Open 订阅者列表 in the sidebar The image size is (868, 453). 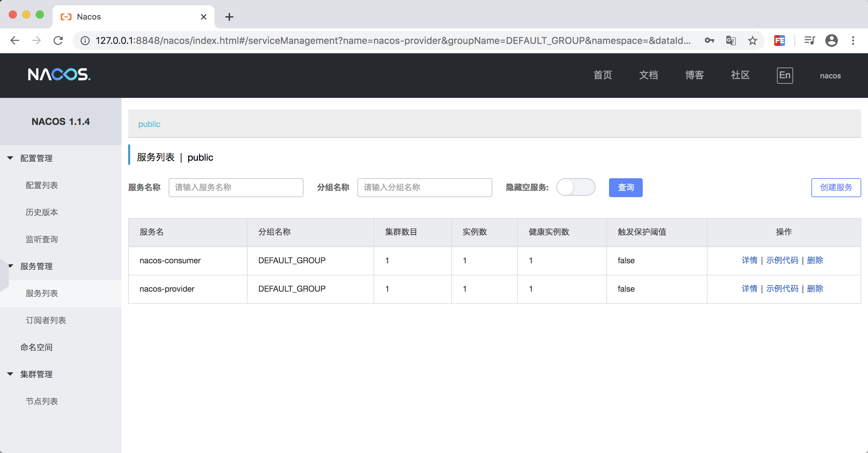tap(46, 320)
